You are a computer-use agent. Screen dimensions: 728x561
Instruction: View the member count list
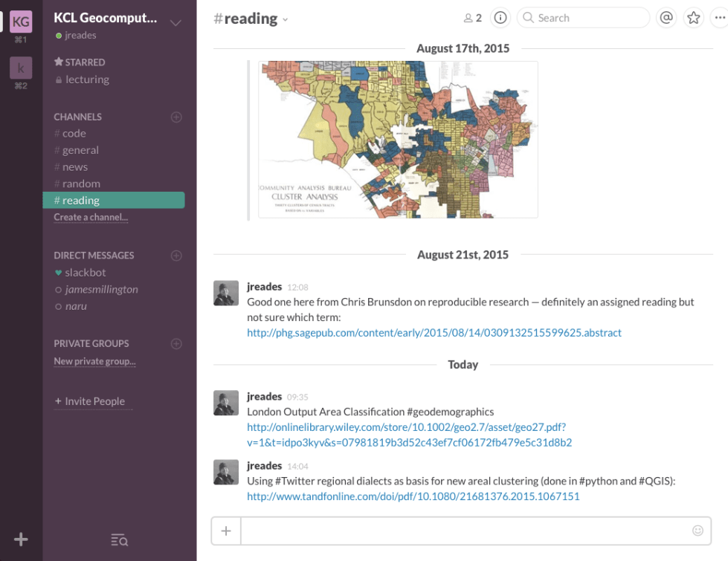tap(473, 18)
